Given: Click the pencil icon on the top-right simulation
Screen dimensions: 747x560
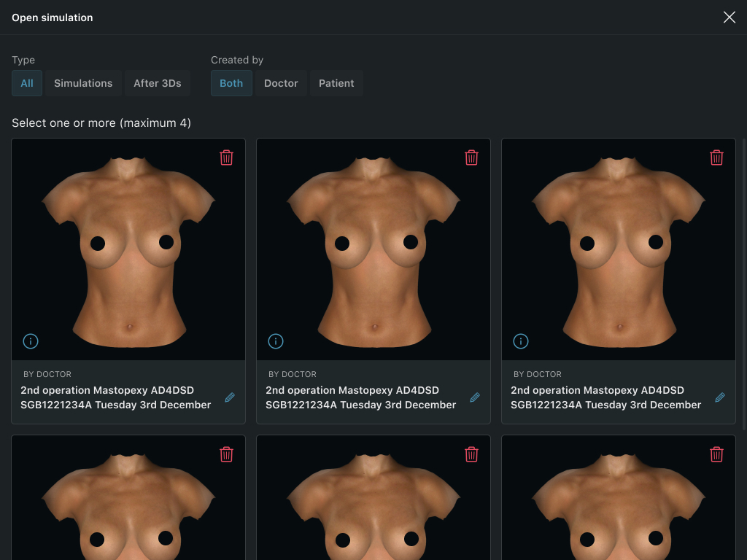Looking at the screenshot, I should coord(720,397).
